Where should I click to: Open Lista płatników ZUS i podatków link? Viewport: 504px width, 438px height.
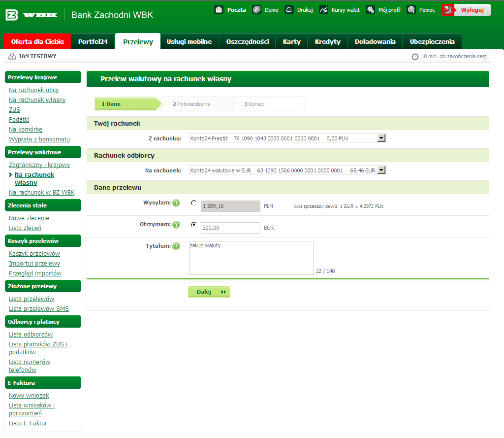tap(38, 348)
